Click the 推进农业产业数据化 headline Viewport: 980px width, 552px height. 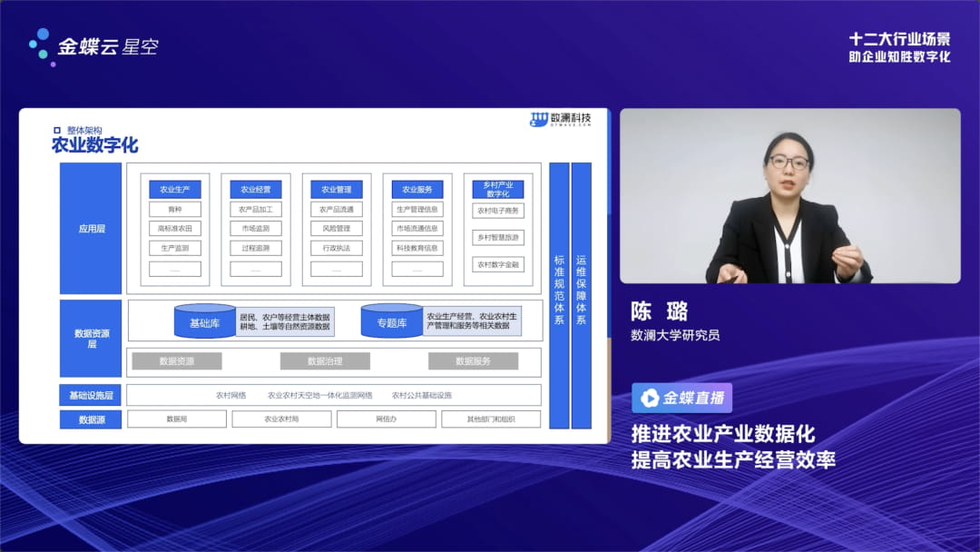[x=723, y=434]
